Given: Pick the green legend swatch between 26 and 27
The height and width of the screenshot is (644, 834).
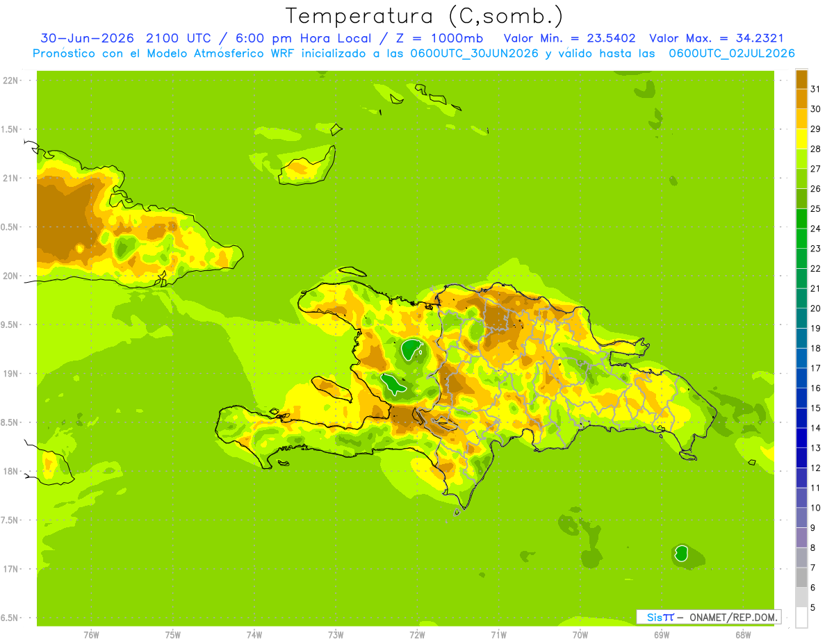Looking at the screenshot, I should (801, 178).
